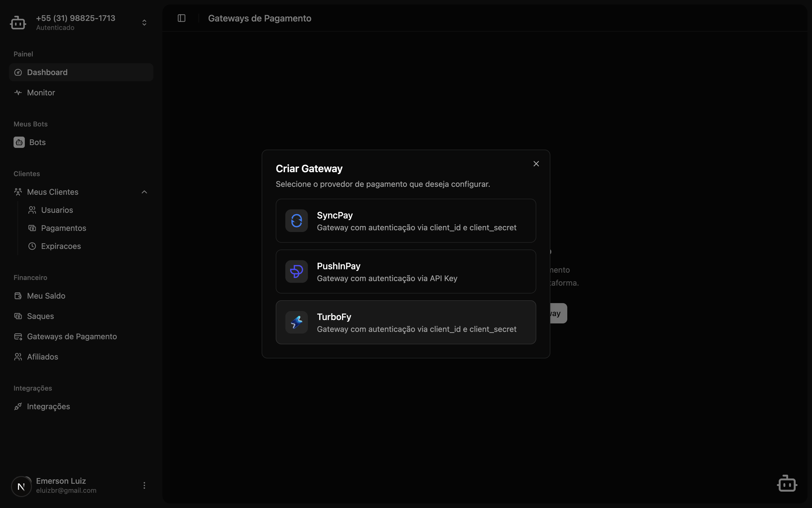This screenshot has height=508, width=812.
Task: Open Saques page
Action: (x=81, y=316)
